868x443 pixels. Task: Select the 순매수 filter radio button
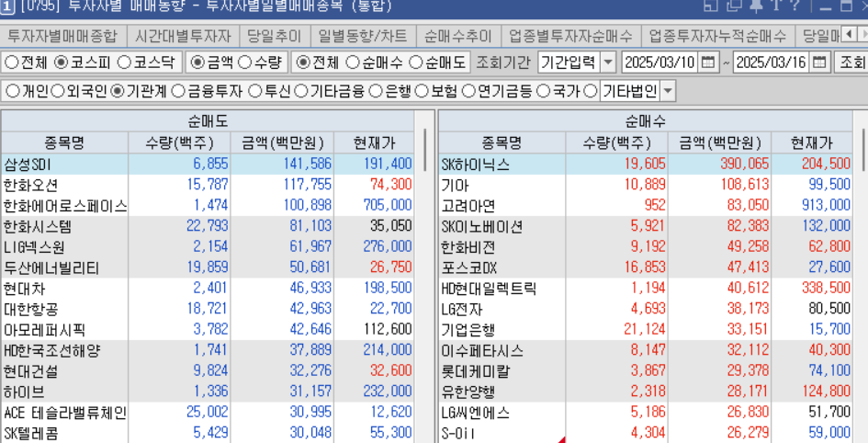coord(352,62)
